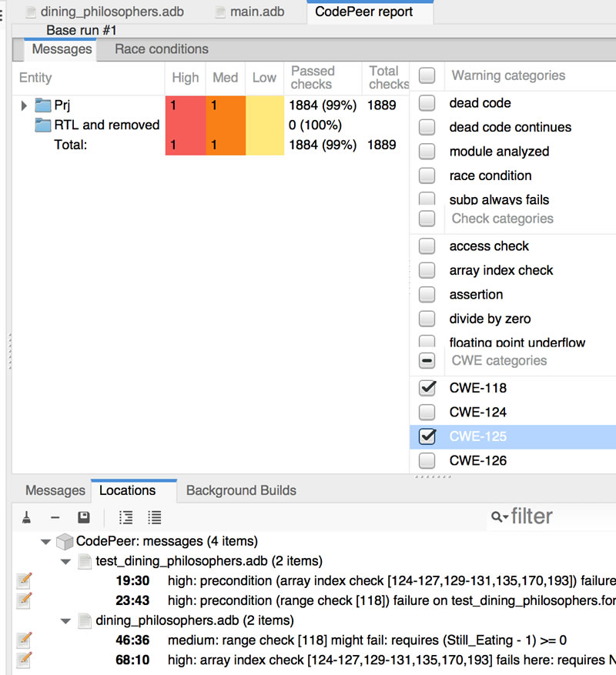Enable the module analyzed checkbox

(427, 151)
